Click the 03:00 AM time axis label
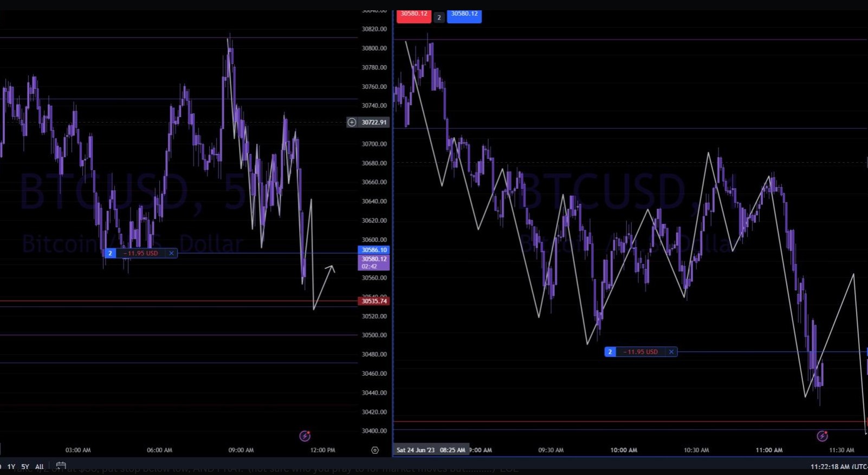Image resolution: width=868 pixels, height=475 pixels. pos(78,450)
